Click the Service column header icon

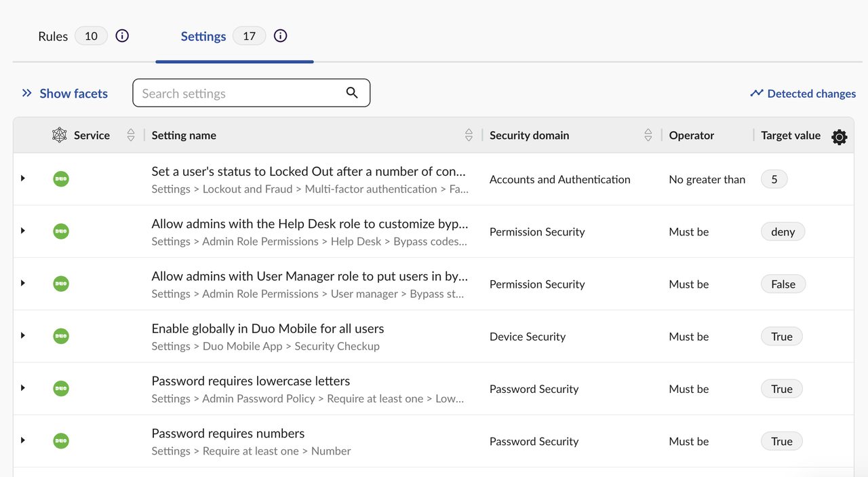tap(60, 135)
